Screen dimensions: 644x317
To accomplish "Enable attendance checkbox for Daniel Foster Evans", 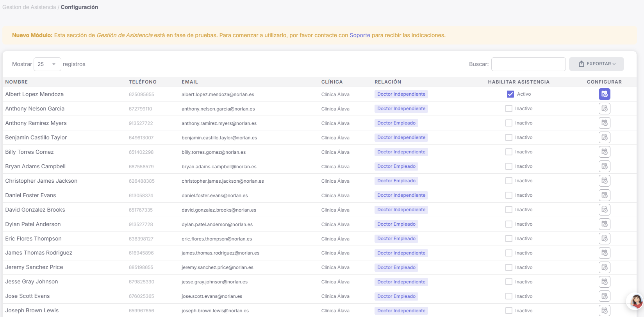I will (508, 195).
